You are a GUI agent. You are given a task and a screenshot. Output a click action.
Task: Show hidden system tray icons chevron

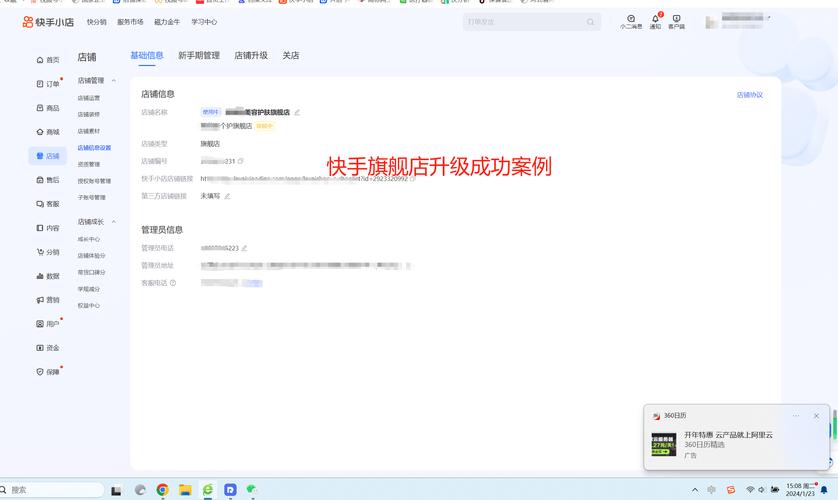(695, 489)
